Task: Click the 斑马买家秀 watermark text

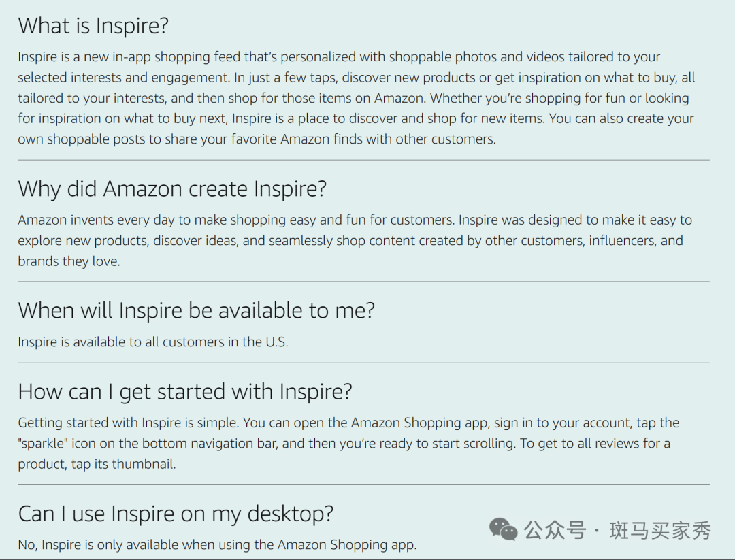Action: (x=660, y=531)
